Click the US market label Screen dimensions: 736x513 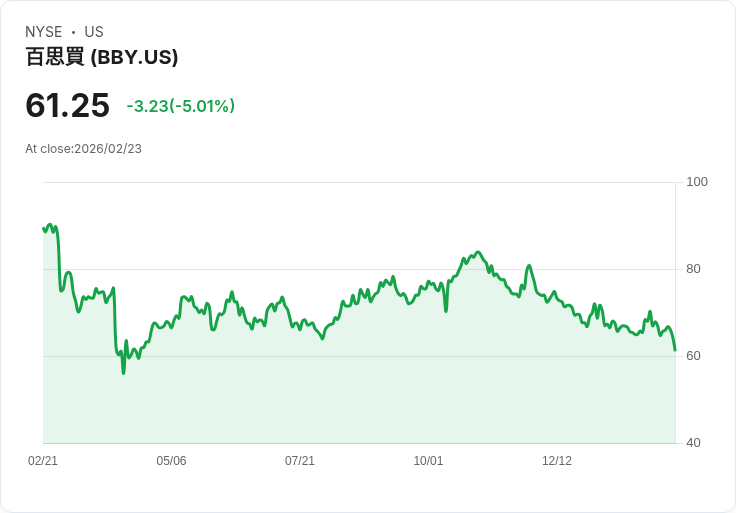(94, 32)
